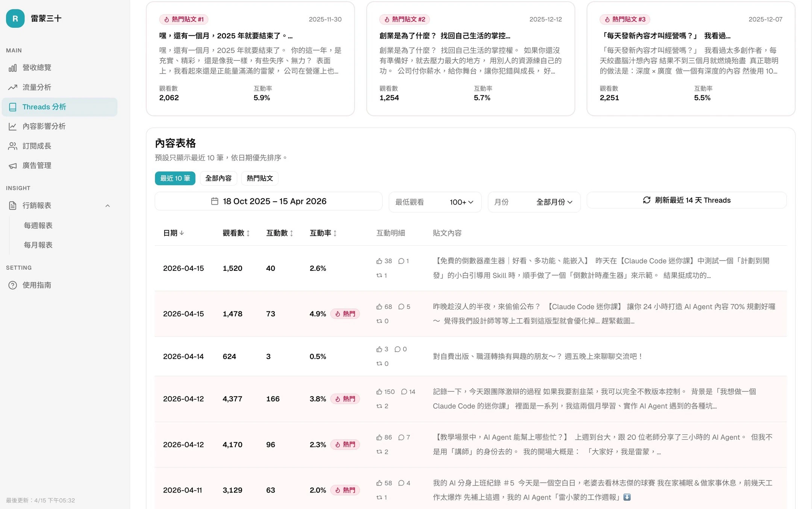The height and width of the screenshot is (509, 812).
Task: Open the 每週報表 sub-item
Action: click(38, 225)
